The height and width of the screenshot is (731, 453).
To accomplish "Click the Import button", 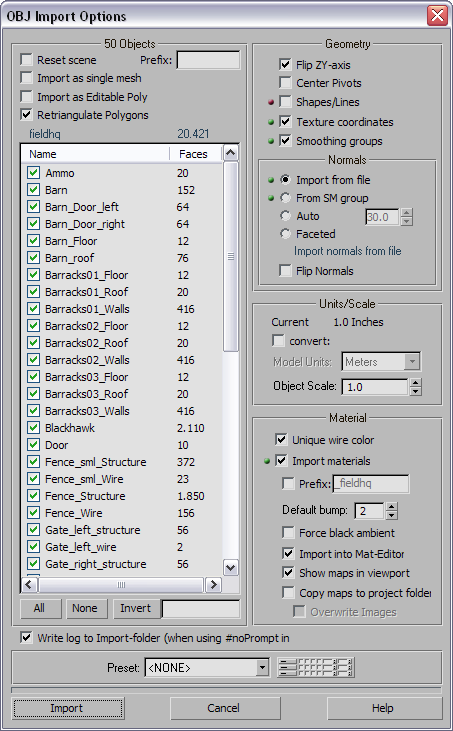I will 68,708.
